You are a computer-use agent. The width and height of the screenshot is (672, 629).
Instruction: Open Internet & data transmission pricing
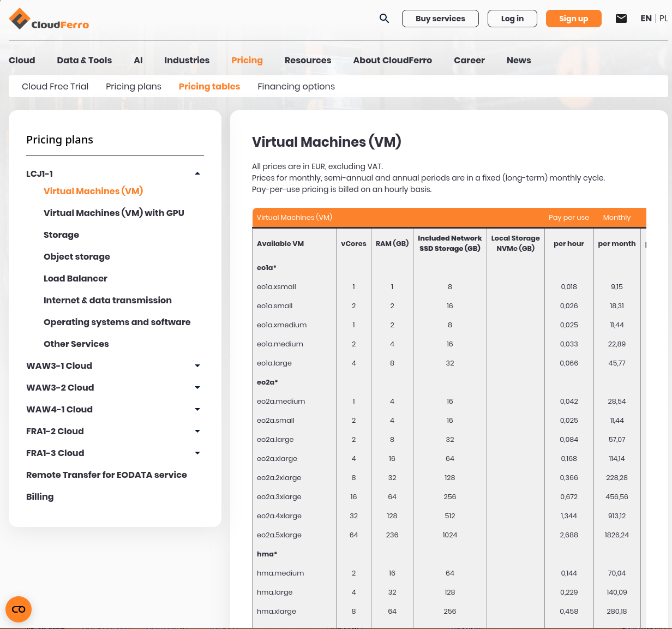(107, 300)
